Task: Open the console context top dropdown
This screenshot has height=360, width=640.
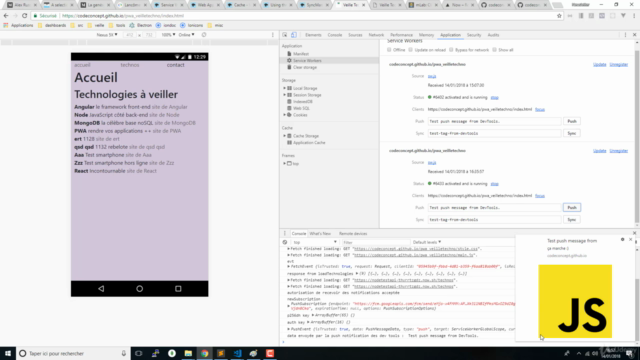Action: (315, 242)
